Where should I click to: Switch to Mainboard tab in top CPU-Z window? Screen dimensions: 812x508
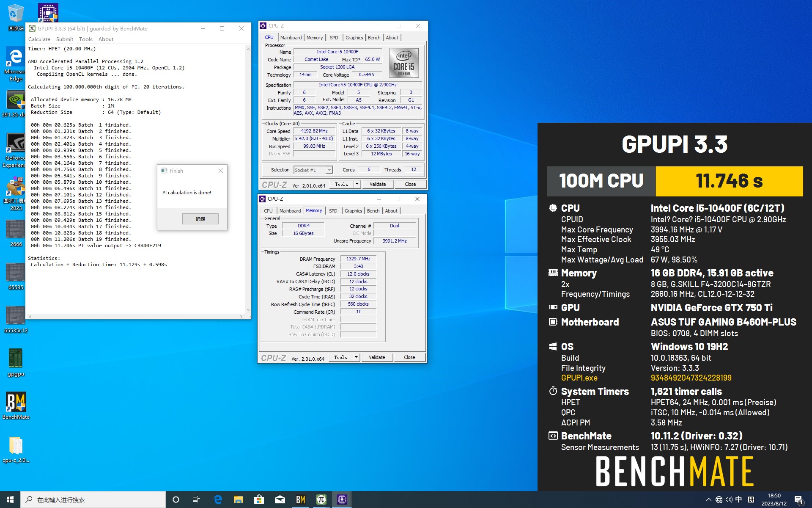(291, 38)
